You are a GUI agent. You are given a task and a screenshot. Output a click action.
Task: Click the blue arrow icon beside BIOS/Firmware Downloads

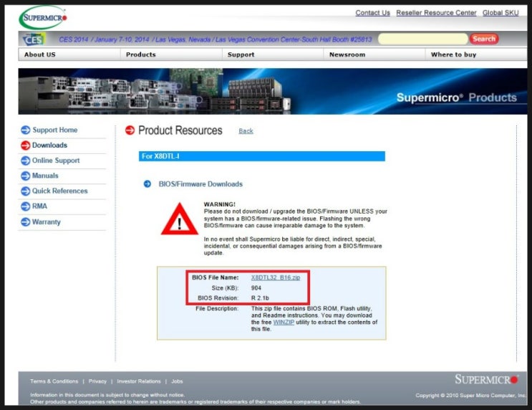[x=147, y=184]
